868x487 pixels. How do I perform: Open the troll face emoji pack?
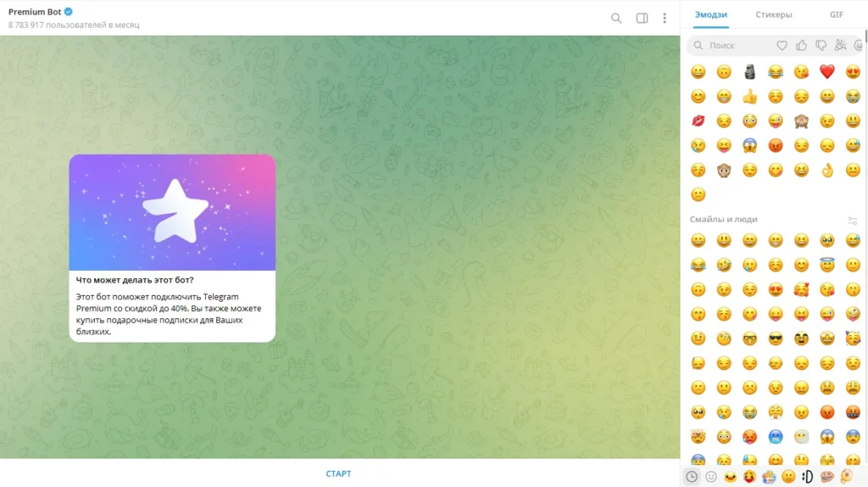[827, 477]
